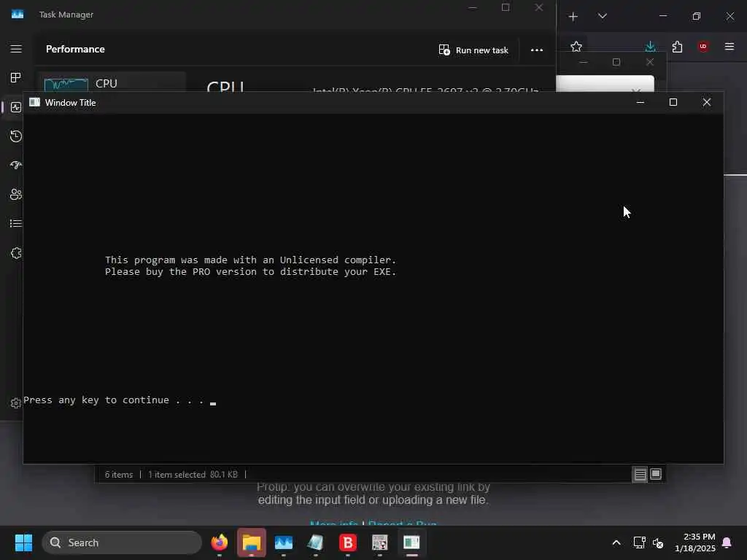Close the Window Title console
Screen dimensions: 747x560
click(x=706, y=102)
